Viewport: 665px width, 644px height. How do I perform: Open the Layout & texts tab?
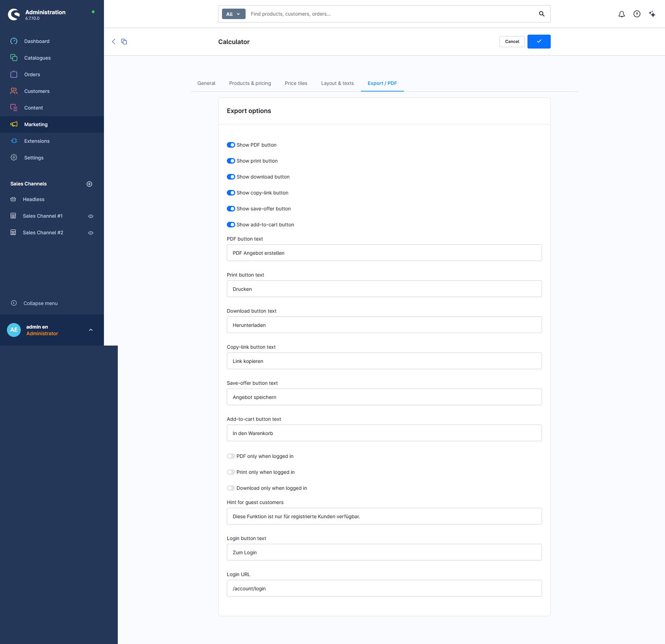pyautogui.click(x=337, y=83)
